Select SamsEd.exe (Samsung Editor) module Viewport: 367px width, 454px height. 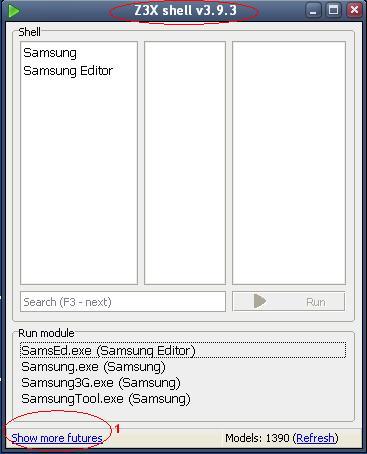pyautogui.click(x=183, y=350)
